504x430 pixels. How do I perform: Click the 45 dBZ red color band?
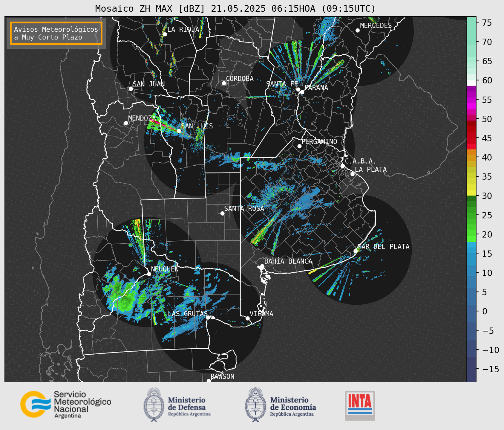tap(471, 138)
